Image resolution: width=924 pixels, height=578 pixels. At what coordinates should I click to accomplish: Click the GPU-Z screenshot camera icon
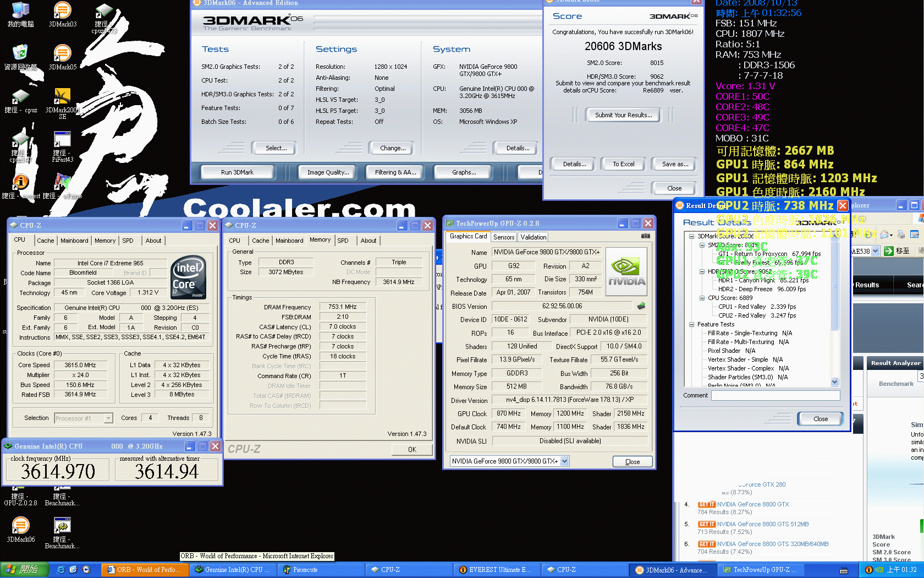pos(645,236)
